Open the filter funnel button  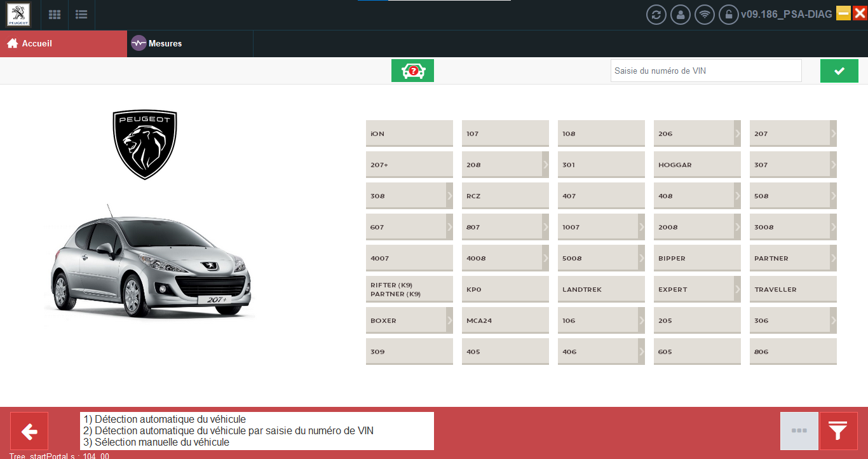[838, 431]
